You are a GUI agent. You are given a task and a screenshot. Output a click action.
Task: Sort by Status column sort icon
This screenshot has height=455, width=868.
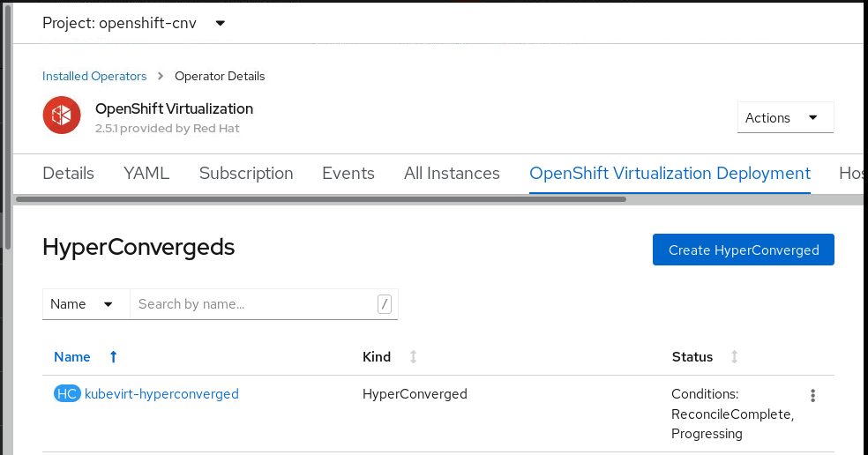point(734,357)
